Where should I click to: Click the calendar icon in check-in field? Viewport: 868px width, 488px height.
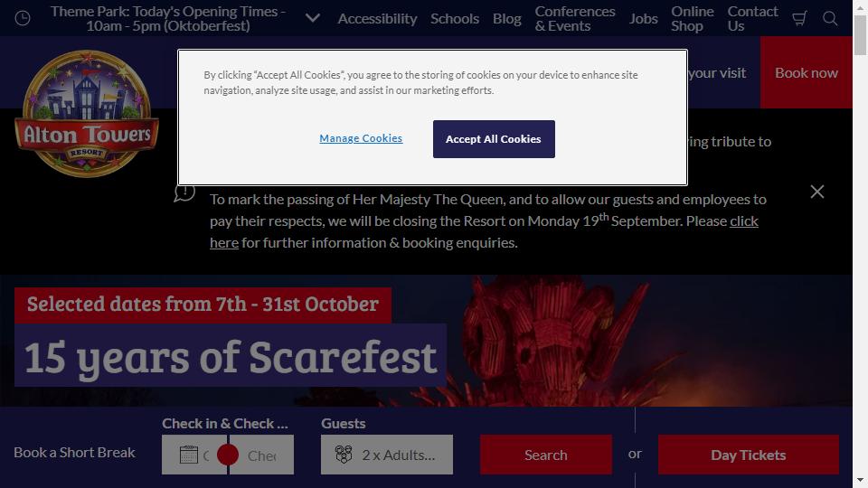click(189, 455)
